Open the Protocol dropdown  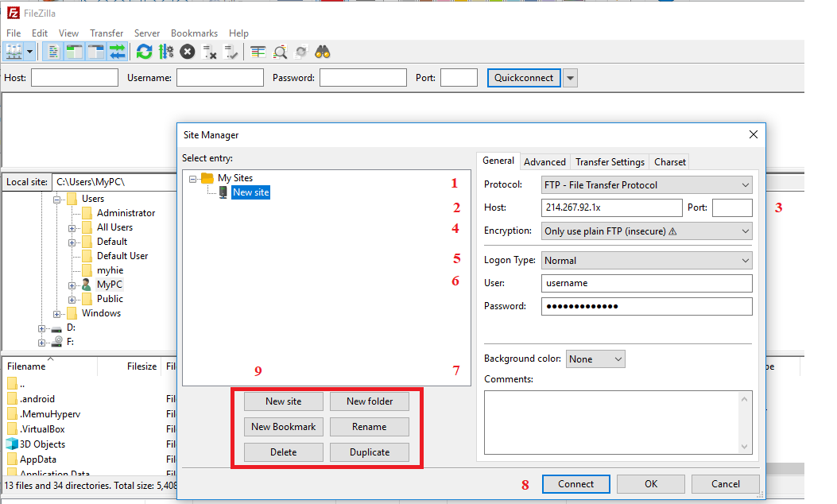click(x=647, y=184)
